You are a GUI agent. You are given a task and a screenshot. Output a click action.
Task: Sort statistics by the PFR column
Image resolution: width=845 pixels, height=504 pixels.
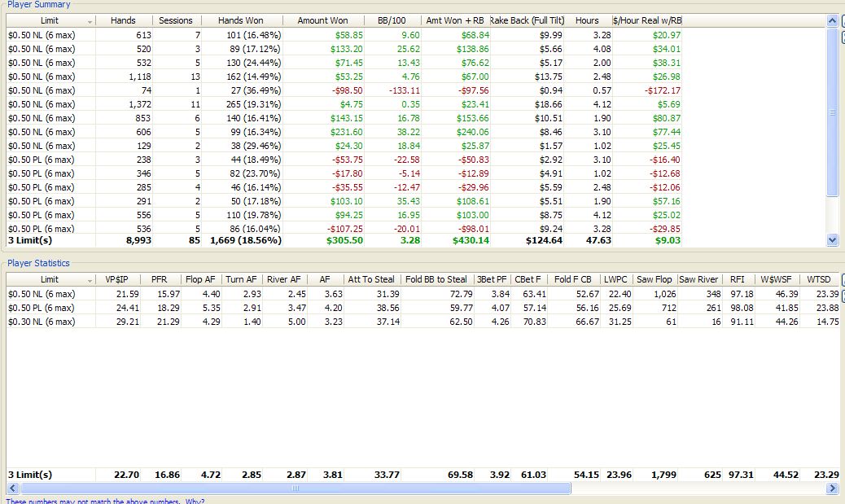(160, 278)
